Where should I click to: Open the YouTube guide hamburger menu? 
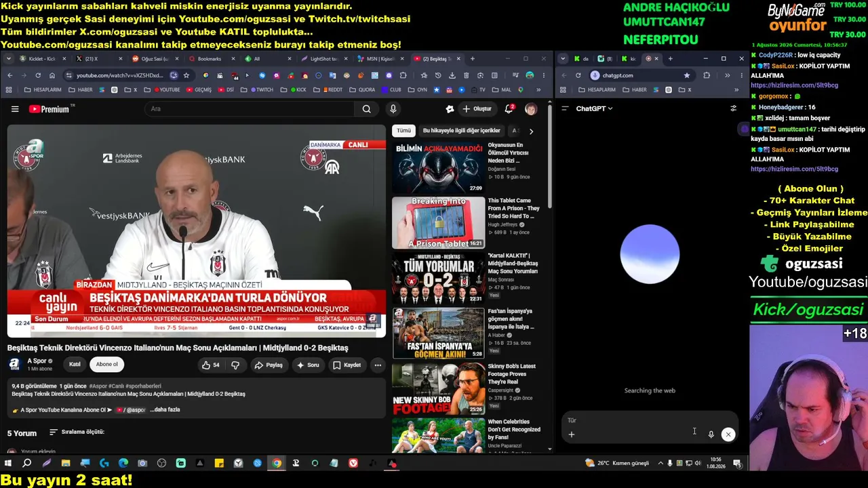pos(15,109)
